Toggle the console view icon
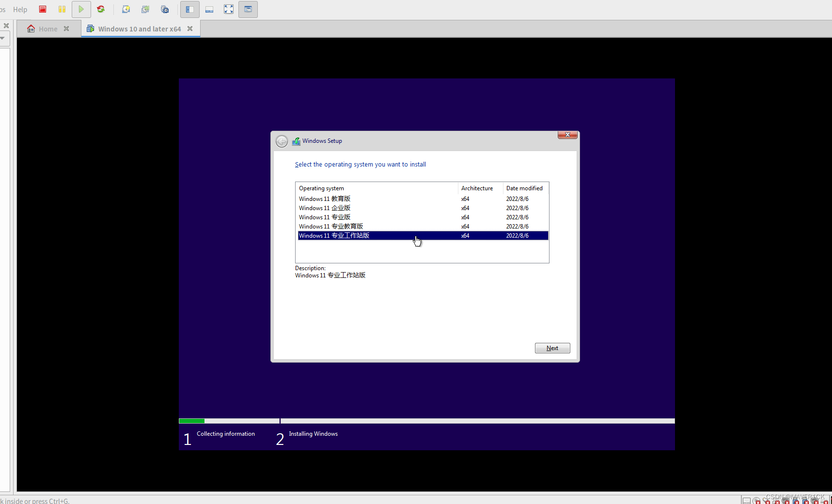Screen dimensions: 832x504 (248, 9)
